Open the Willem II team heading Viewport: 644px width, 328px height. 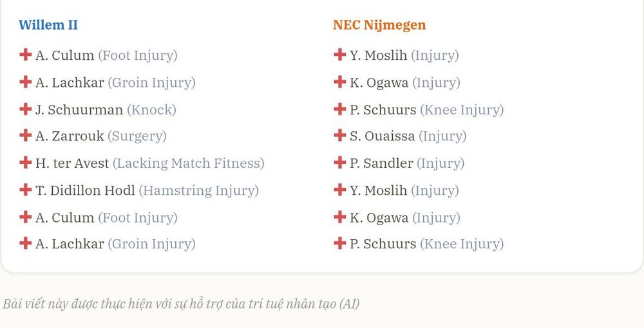coord(48,24)
